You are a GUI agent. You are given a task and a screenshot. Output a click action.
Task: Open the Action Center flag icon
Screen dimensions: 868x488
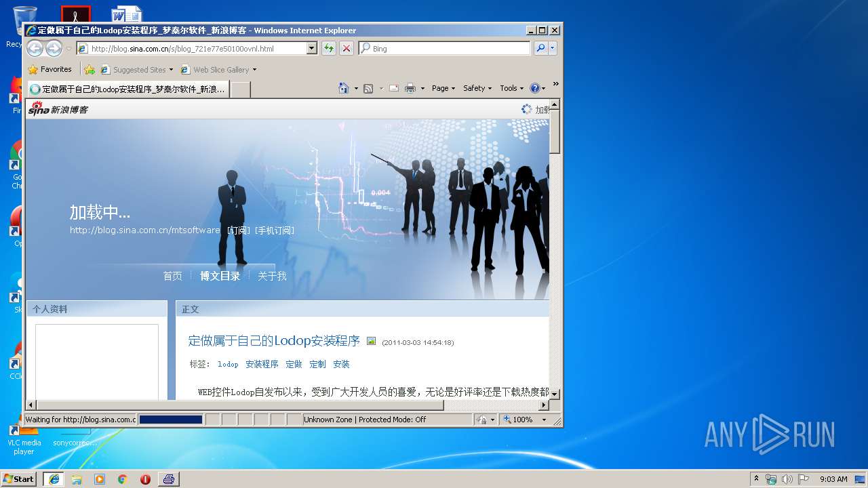pyautogui.click(x=804, y=479)
